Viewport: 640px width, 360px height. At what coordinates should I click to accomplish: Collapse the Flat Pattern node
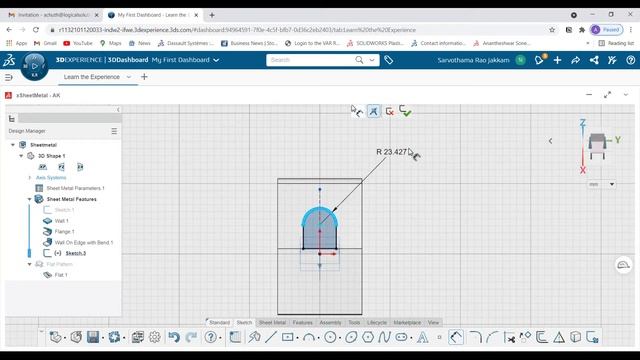pos(29,264)
